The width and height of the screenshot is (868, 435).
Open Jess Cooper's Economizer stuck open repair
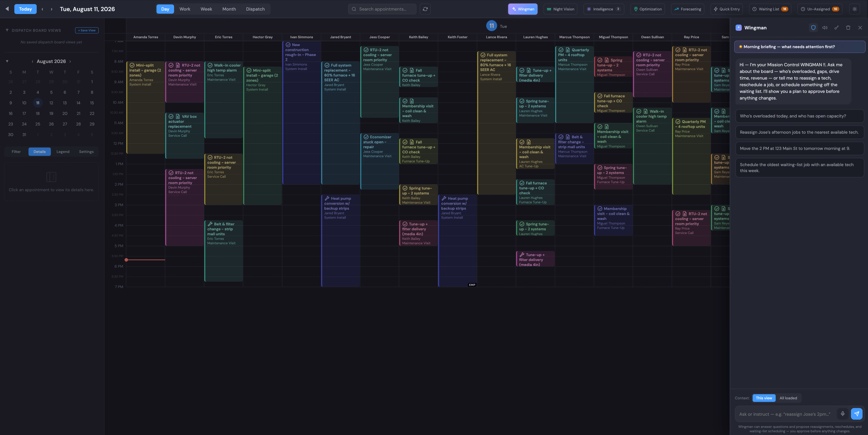coord(379,161)
